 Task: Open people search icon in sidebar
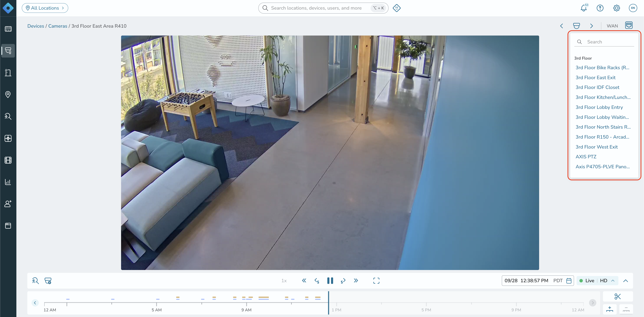point(8,116)
